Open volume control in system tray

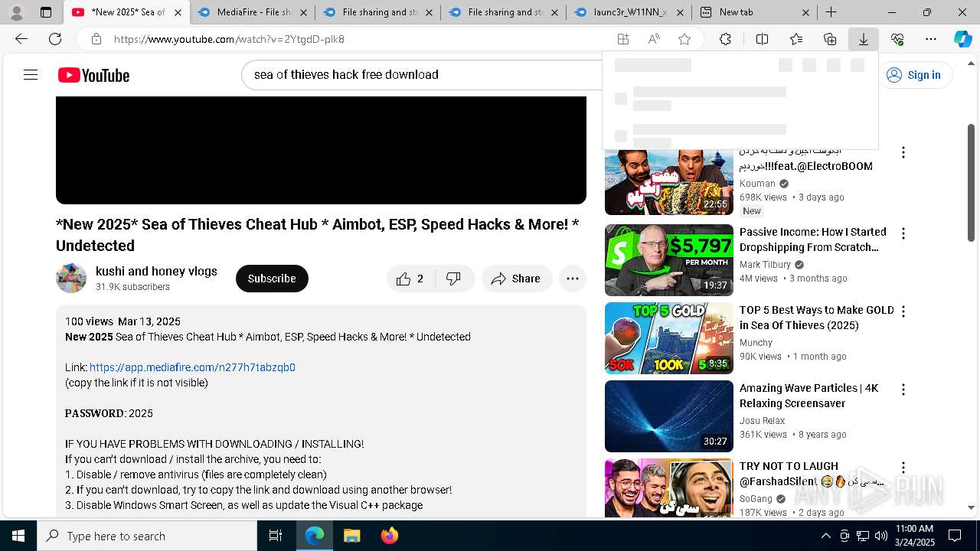click(x=880, y=536)
